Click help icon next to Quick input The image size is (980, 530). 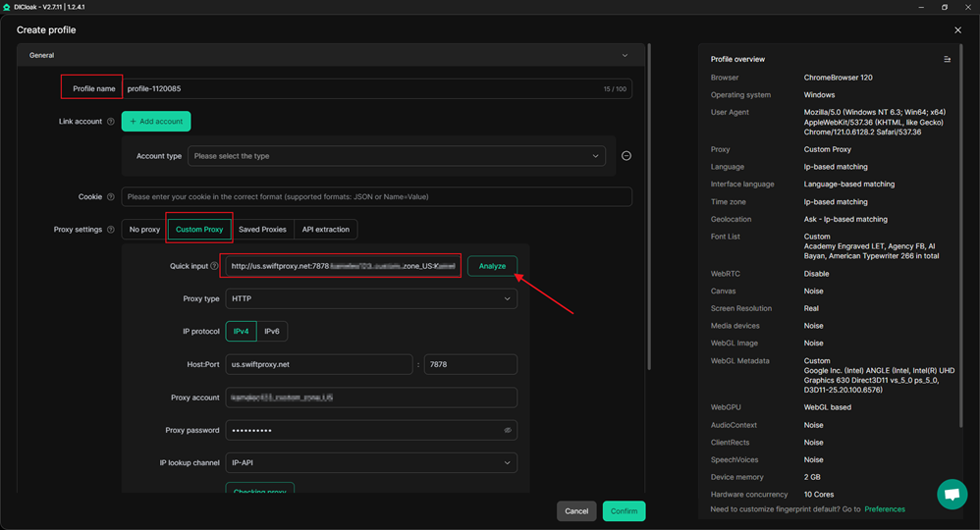(x=214, y=266)
